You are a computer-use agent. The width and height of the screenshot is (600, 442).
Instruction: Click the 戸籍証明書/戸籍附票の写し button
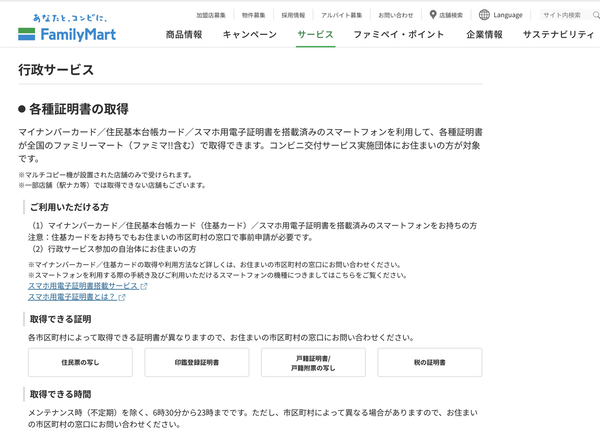click(x=313, y=362)
